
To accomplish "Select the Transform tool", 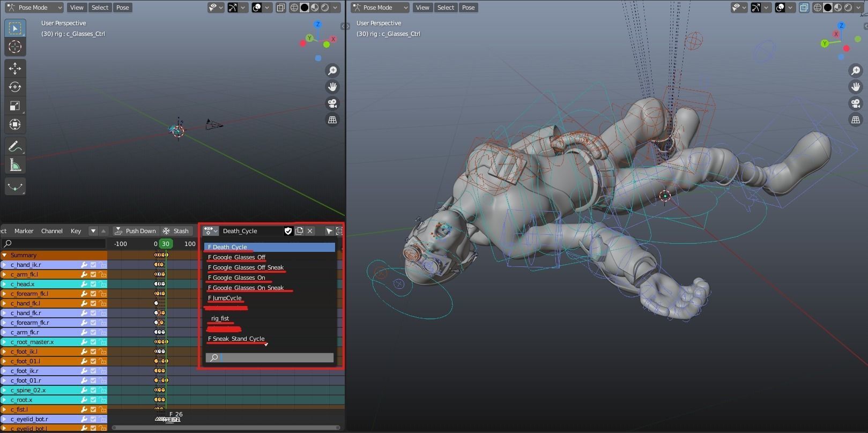I will 15,124.
